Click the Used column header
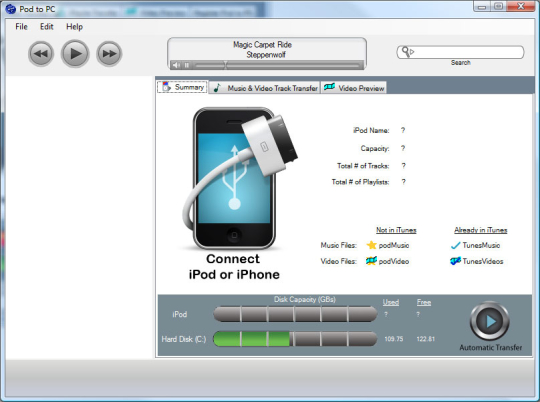Screen dimensions: 540x402 (391, 302)
